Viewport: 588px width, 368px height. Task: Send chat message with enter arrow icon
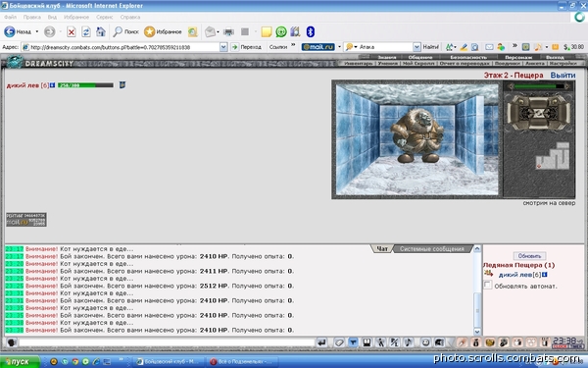(321, 342)
